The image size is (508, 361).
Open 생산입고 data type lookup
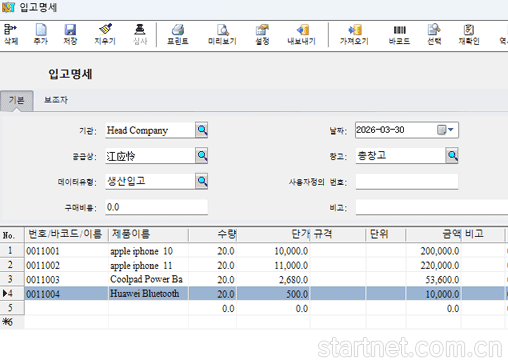[x=202, y=181]
